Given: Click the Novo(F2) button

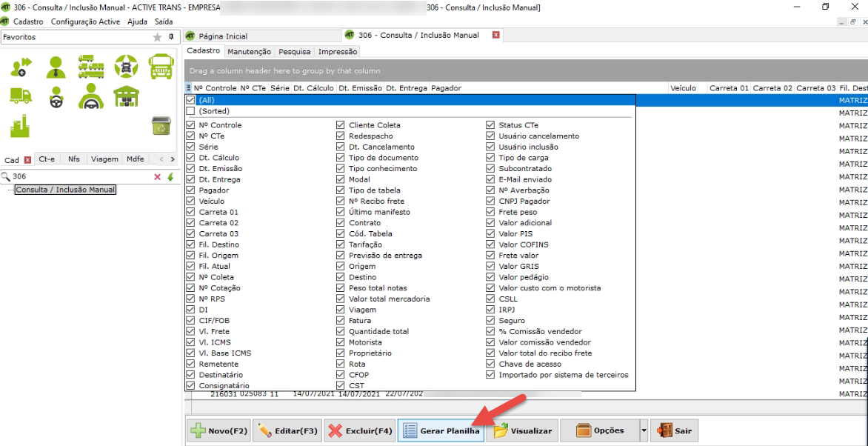Looking at the screenshot, I should (x=218, y=430).
